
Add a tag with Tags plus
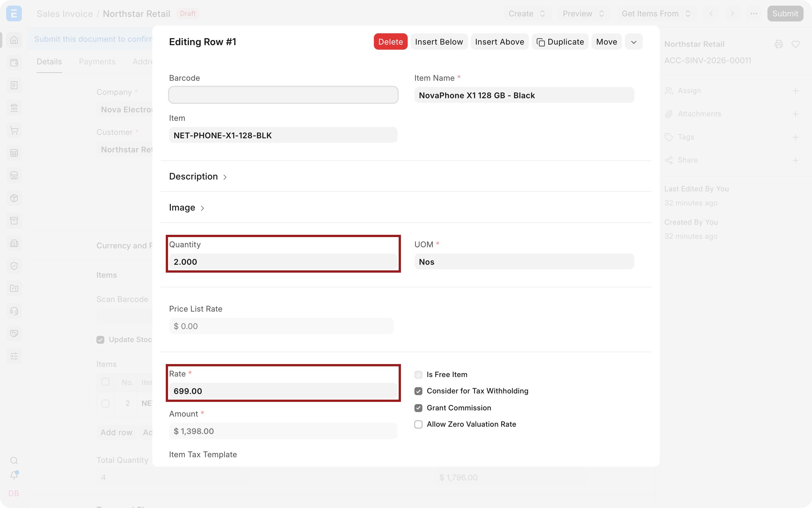796,137
